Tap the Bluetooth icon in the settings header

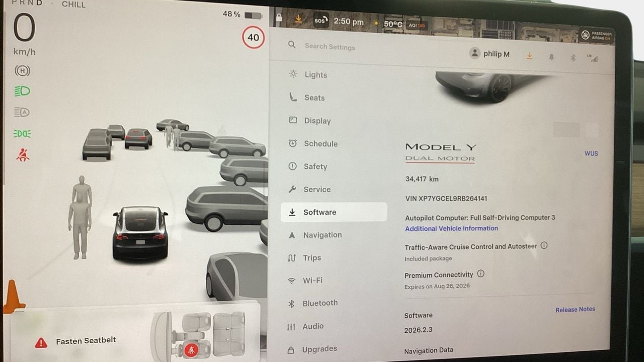click(x=573, y=58)
